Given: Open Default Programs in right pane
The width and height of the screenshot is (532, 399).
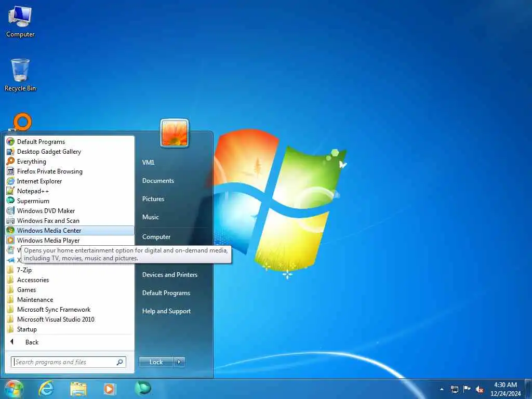Looking at the screenshot, I should pos(166,293).
